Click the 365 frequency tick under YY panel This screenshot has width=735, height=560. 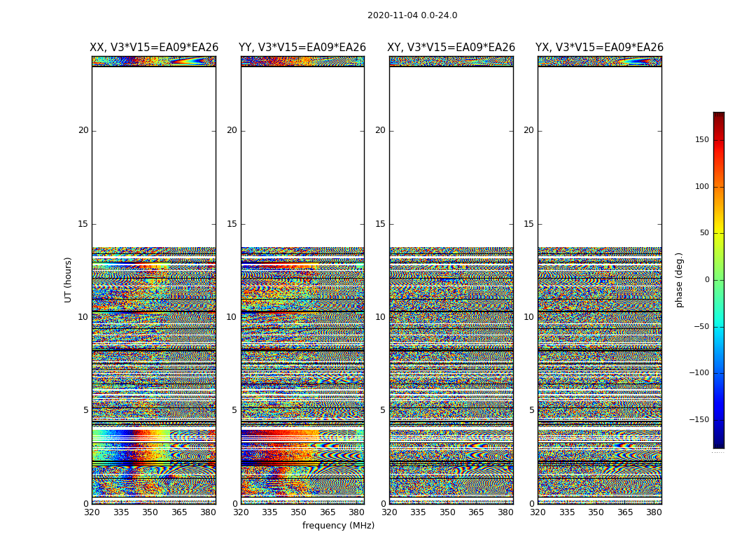click(x=328, y=512)
